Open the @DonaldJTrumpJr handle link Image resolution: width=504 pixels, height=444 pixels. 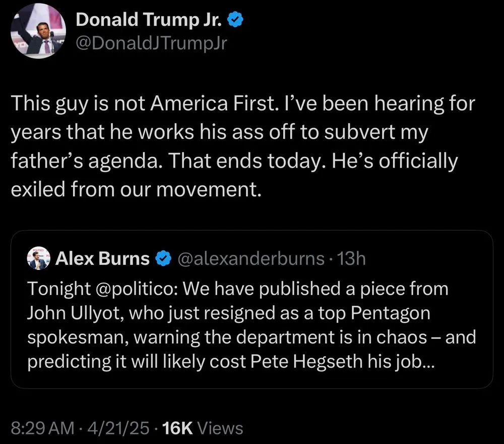coord(151,44)
